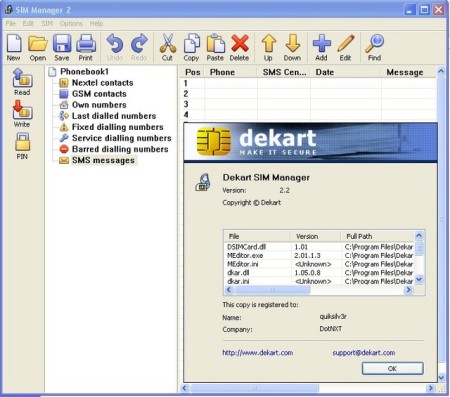Click the New toolbar icon
Viewport: 450px width, 397px height.
coord(14,47)
